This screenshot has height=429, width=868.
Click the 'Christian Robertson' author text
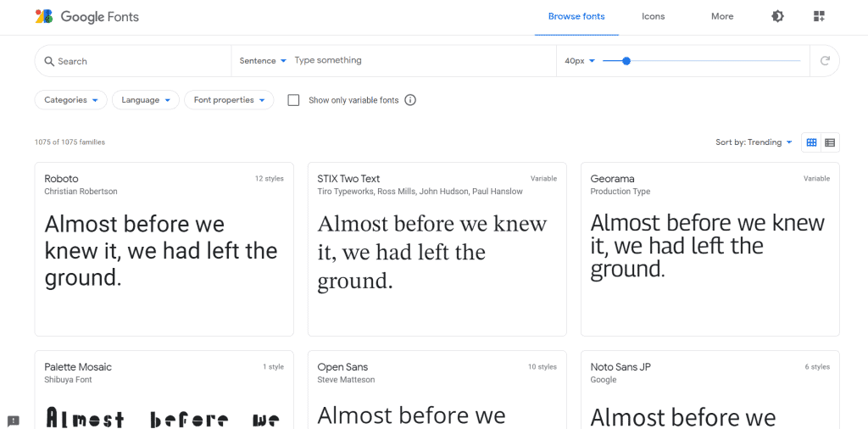[x=81, y=192]
